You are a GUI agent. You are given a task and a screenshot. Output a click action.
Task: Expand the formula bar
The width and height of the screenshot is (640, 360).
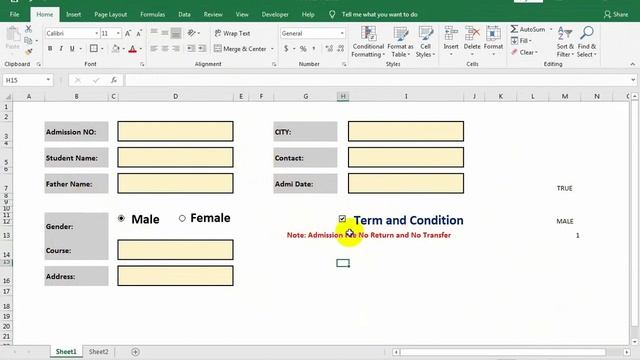tap(633, 80)
